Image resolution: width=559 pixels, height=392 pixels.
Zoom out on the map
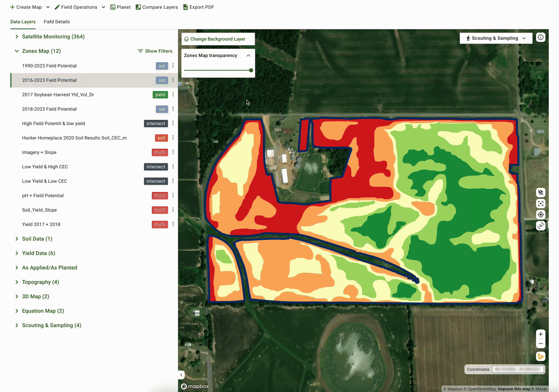pyautogui.click(x=541, y=344)
